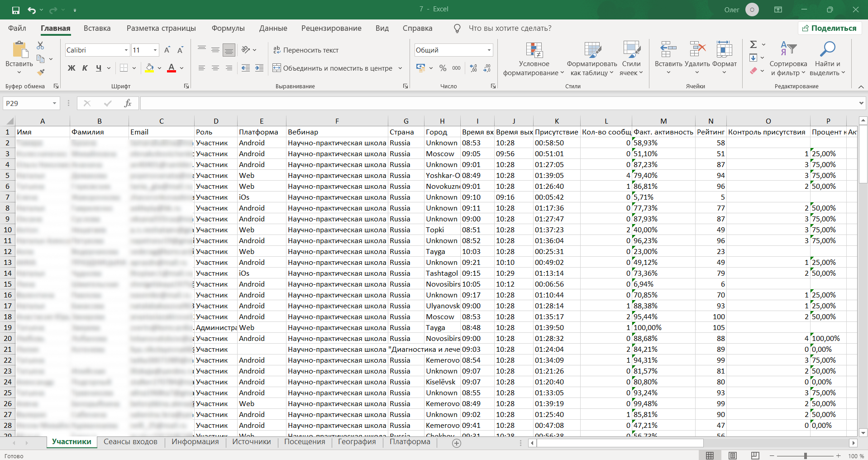Click Decrease Decimal icon
Viewport: 868px width, 460px height.
(487, 68)
